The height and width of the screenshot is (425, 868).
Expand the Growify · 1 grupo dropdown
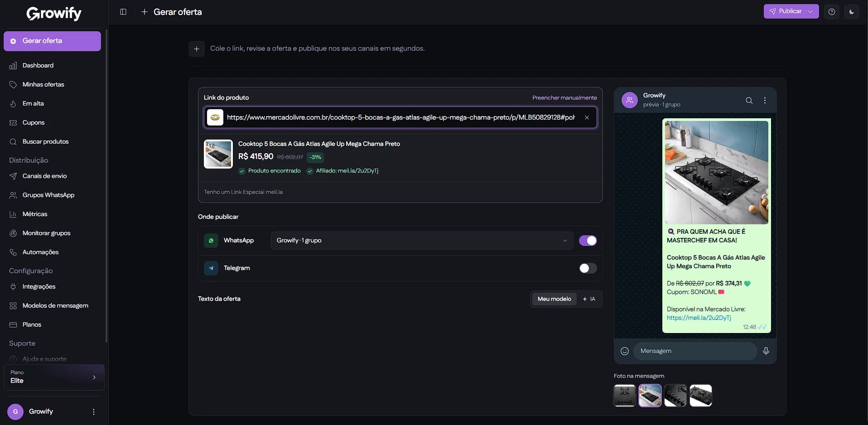tap(422, 241)
